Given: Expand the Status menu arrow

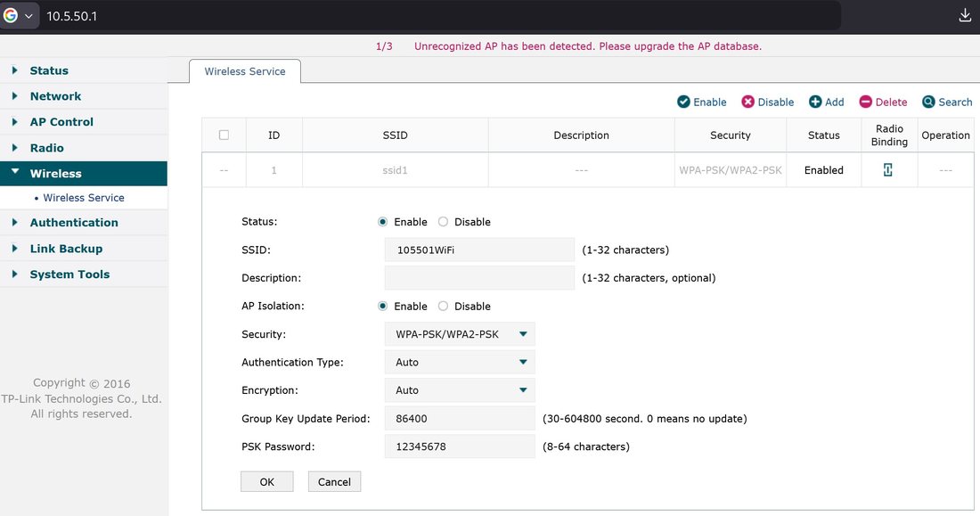Looking at the screenshot, I should click(x=14, y=70).
